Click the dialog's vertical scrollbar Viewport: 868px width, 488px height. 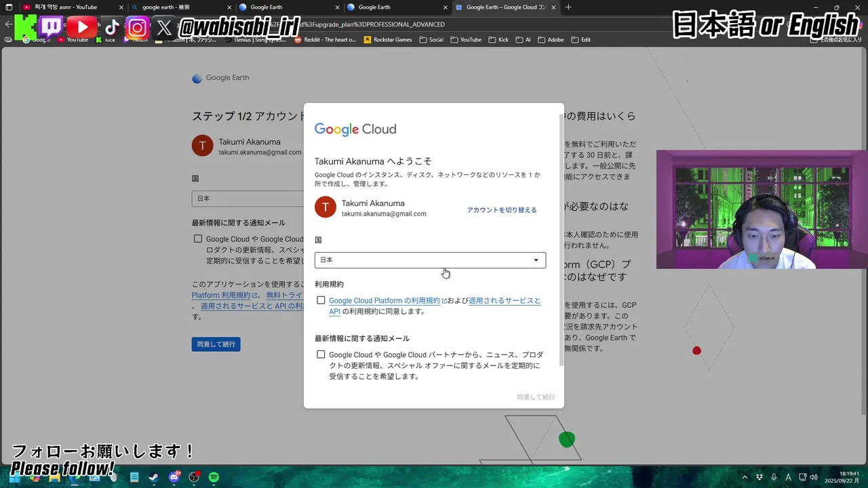tap(561, 241)
